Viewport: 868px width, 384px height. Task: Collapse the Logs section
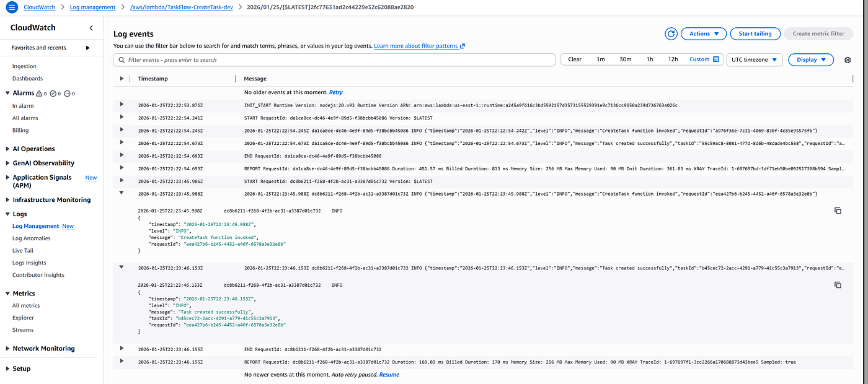coord(7,214)
